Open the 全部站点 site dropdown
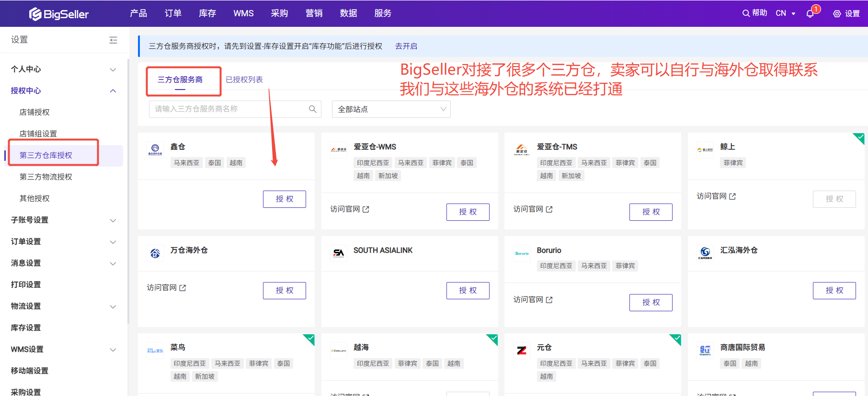This screenshot has width=868, height=396. (391, 109)
